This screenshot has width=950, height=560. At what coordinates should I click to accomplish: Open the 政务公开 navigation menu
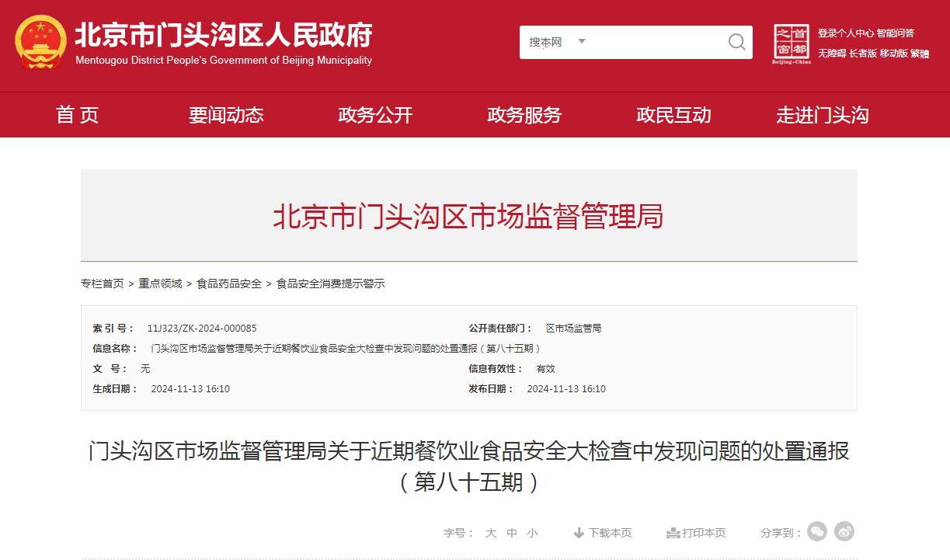click(x=375, y=115)
